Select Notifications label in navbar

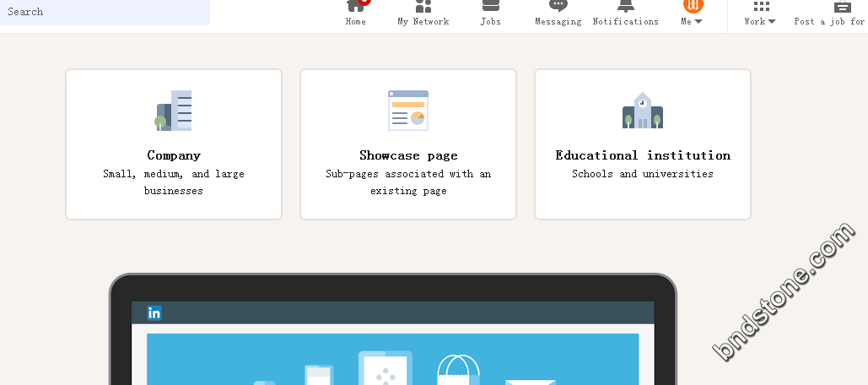(x=626, y=21)
